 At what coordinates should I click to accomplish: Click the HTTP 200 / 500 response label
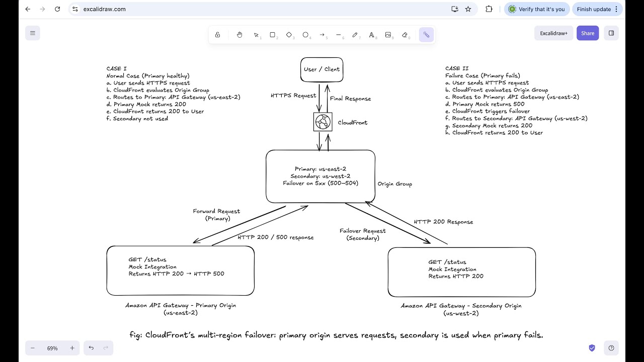click(276, 237)
